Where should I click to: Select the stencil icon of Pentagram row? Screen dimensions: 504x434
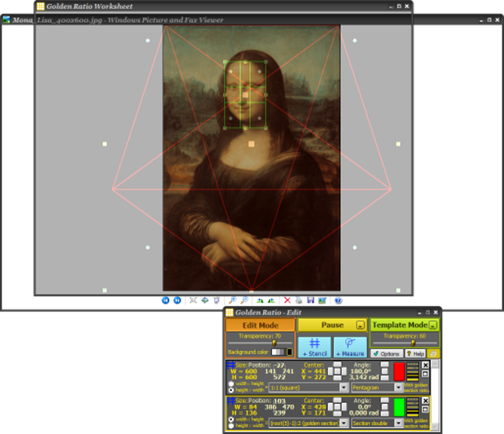(231, 365)
